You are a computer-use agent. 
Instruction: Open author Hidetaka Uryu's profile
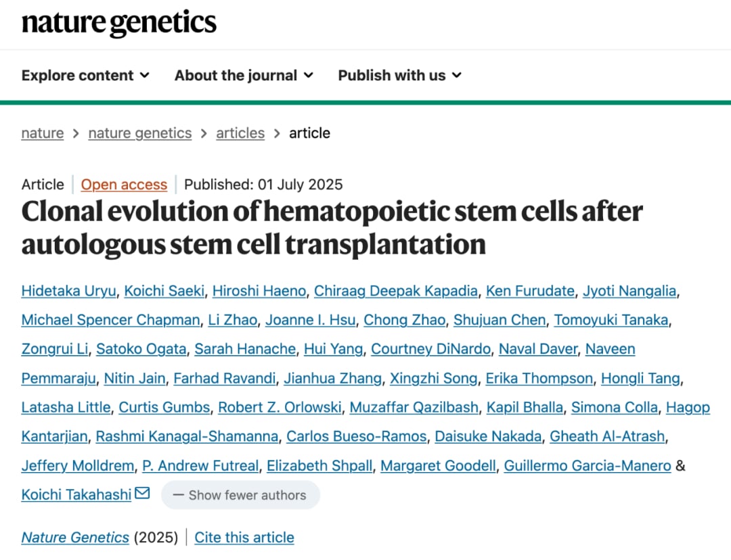(x=68, y=291)
